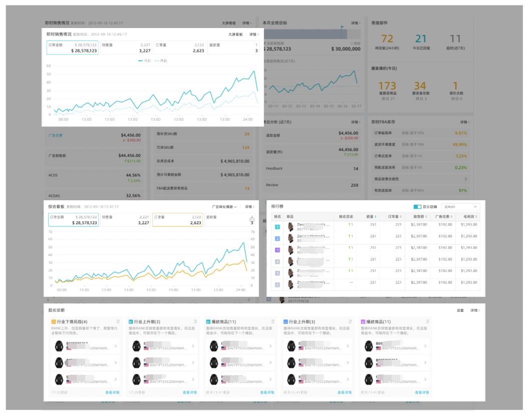Open 详情 link in 船长诊断 panel
The width and height of the screenshot is (532, 420).
tap(475, 310)
